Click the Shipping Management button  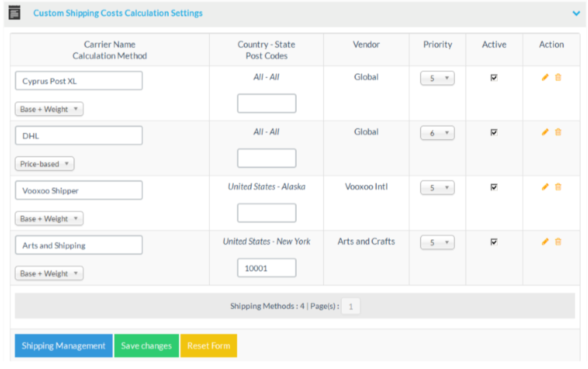64,346
